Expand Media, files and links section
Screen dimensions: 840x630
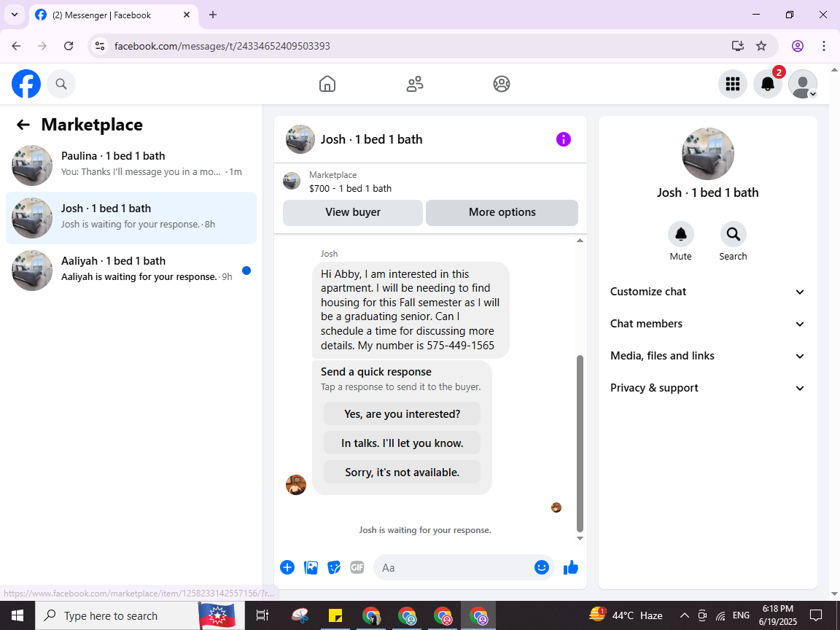click(707, 357)
